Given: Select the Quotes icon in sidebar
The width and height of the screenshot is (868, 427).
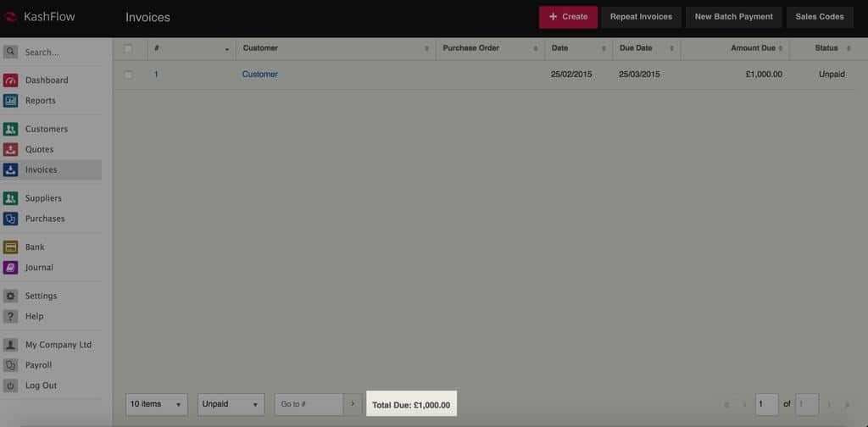Looking at the screenshot, I should click(x=10, y=150).
